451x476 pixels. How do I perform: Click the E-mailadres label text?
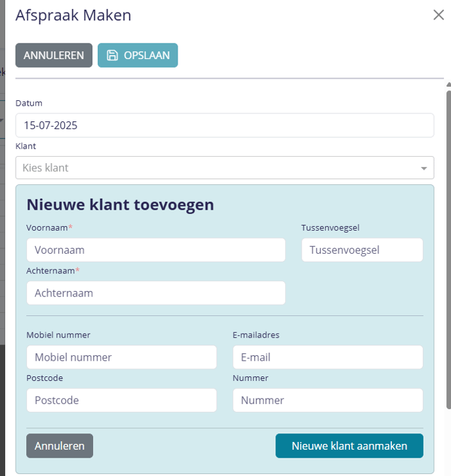256,335
